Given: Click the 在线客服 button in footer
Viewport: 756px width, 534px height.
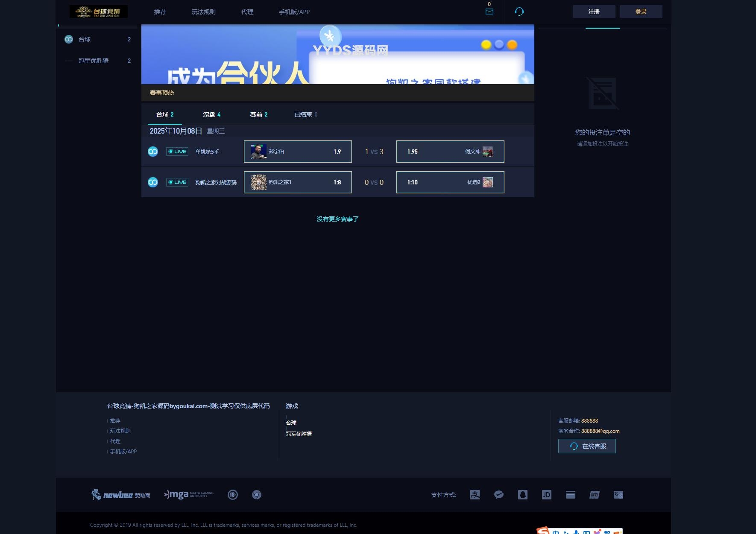Looking at the screenshot, I should [x=587, y=446].
